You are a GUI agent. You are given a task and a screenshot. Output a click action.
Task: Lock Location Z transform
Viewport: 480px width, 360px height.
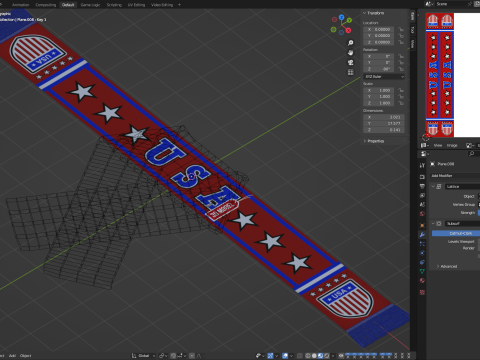(x=401, y=42)
